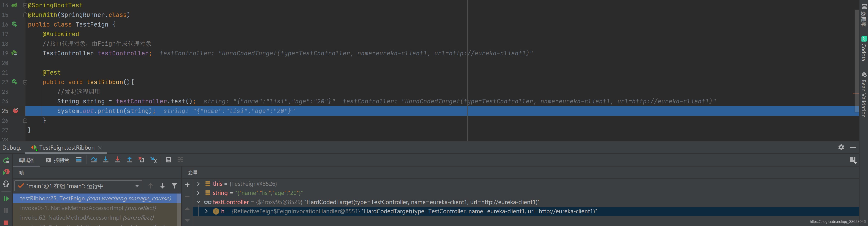Expand the 'this' variable node

(198, 184)
